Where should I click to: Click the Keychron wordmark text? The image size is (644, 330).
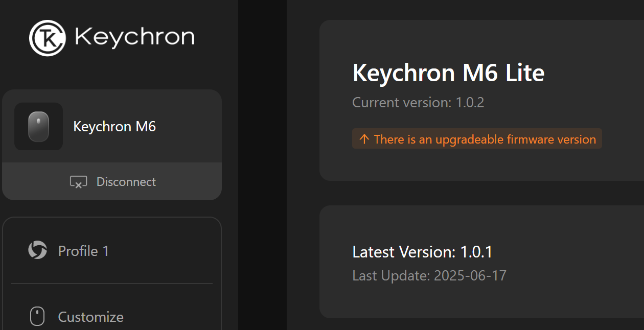(x=134, y=37)
